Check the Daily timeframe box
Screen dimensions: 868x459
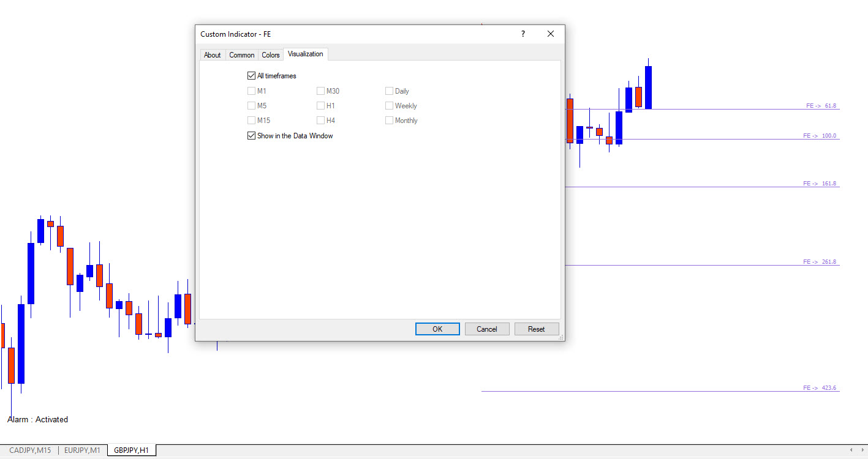(389, 91)
